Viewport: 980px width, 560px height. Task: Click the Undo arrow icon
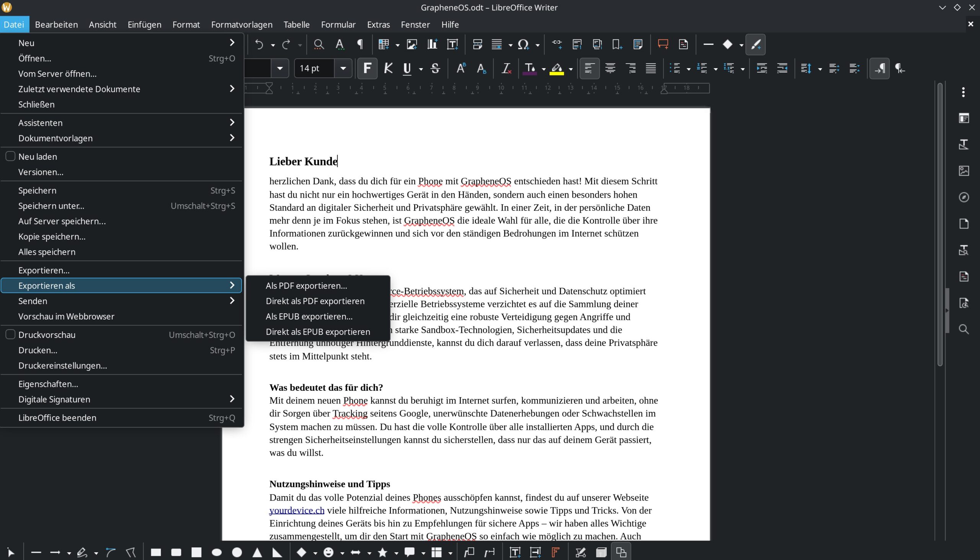259,44
